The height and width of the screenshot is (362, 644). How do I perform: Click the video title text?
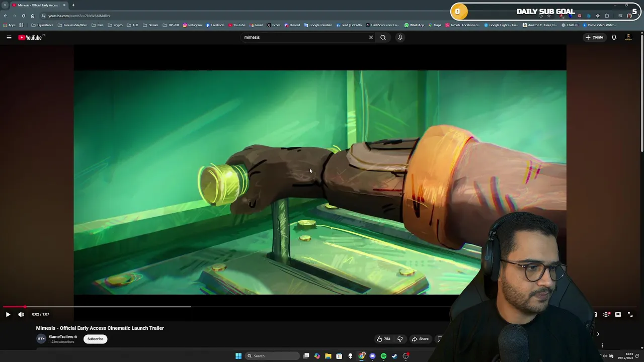click(100, 328)
